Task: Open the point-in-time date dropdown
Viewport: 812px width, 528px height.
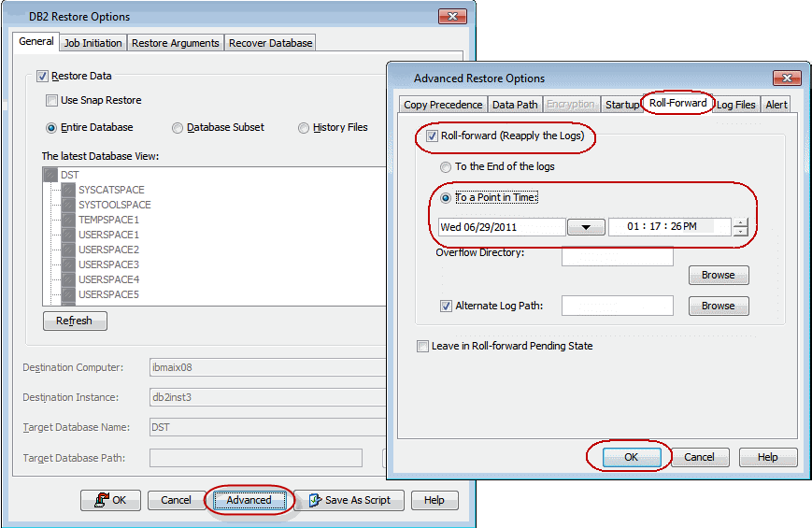Action: (x=586, y=227)
